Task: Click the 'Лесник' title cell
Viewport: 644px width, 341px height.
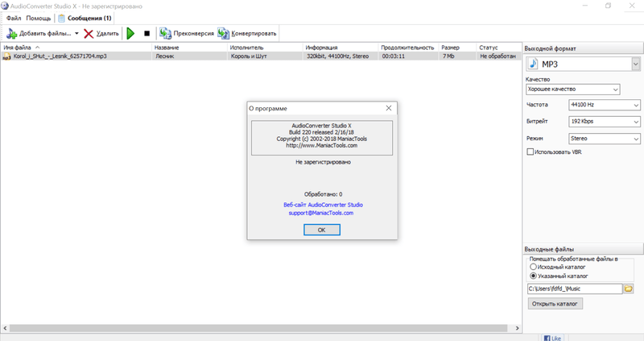Action: [165, 56]
